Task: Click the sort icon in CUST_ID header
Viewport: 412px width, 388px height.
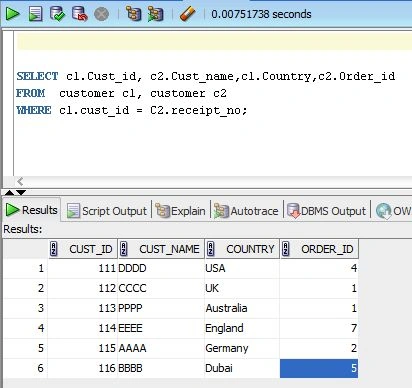Action: (53, 249)
